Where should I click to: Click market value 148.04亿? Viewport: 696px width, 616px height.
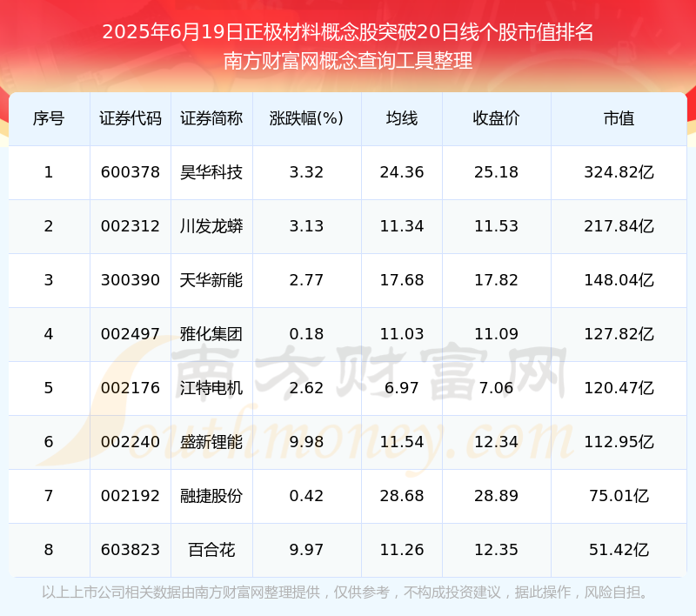619,280
